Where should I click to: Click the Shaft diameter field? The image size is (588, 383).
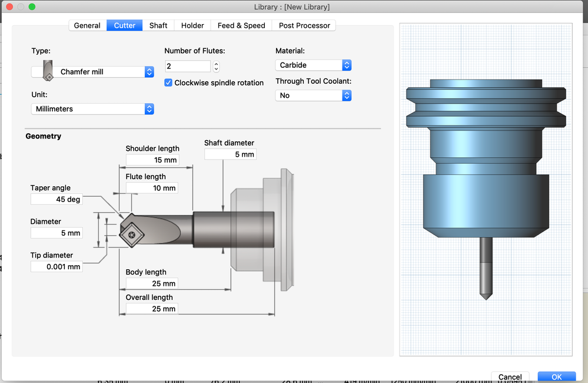(230, 154)
